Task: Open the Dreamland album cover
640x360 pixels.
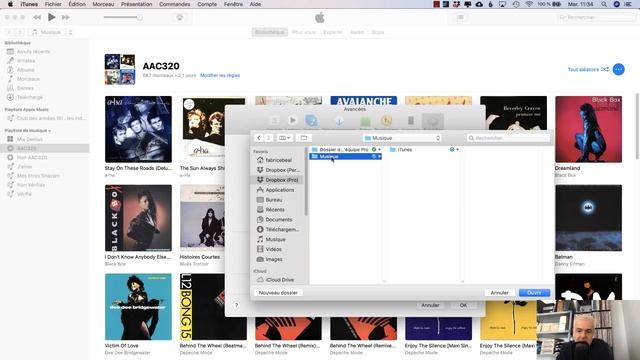Action: click(x=588, y=129)
